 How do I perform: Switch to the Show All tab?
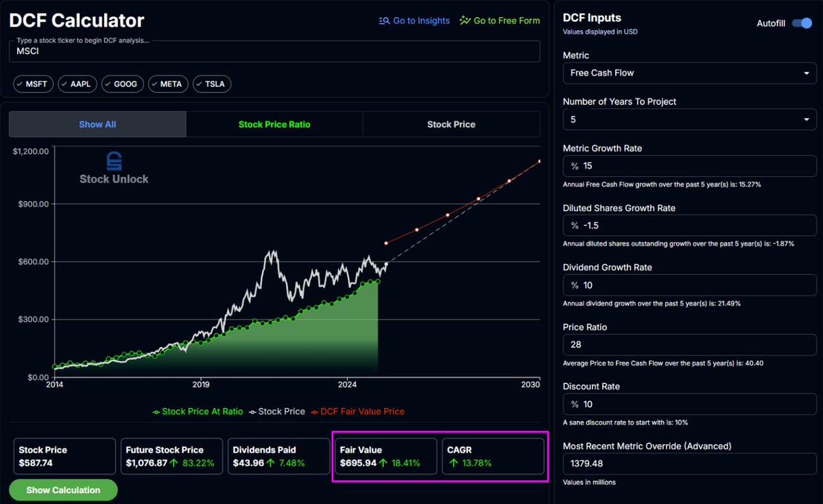tap(97, 124)
